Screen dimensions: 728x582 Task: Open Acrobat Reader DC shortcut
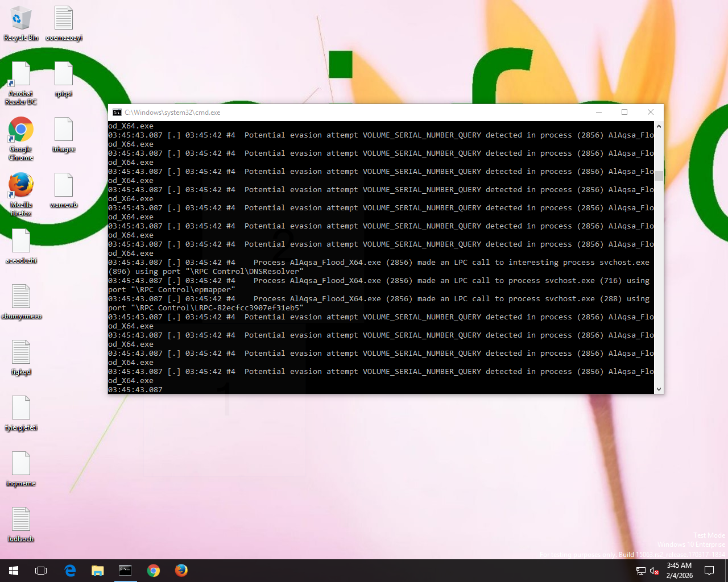(21, 76)
